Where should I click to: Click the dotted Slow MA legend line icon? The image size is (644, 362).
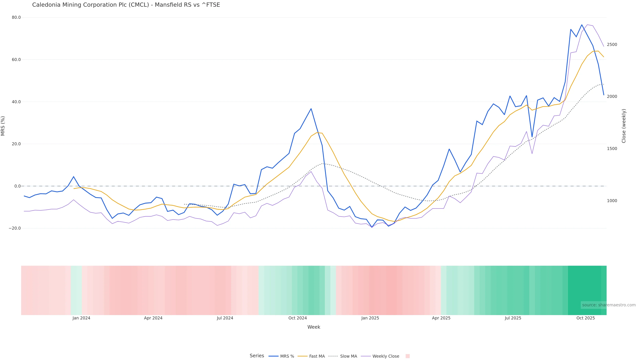pos(333,356)
